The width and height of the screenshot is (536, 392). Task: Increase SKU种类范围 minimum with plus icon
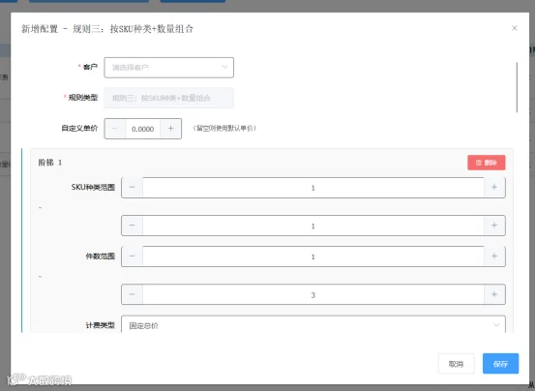(x=494, y=188)
